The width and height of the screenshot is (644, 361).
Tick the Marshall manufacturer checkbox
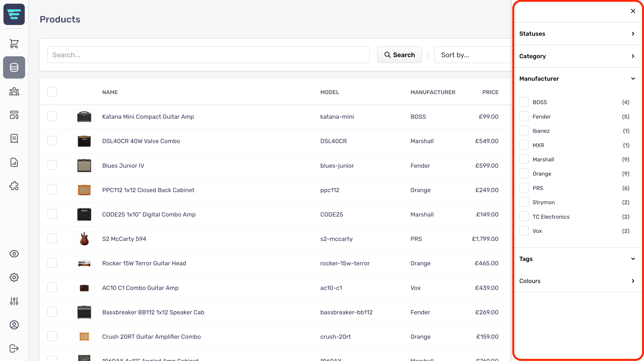click(x=524, y=159)
